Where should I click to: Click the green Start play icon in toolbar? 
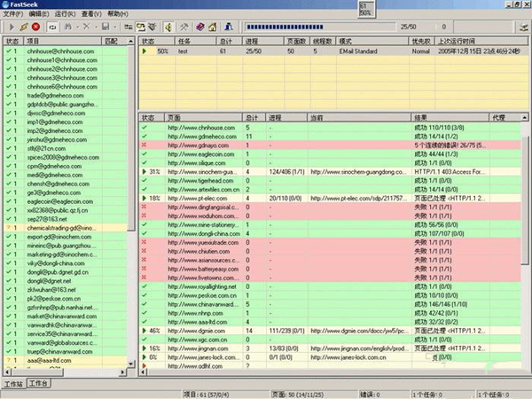(x=9, y=27)
